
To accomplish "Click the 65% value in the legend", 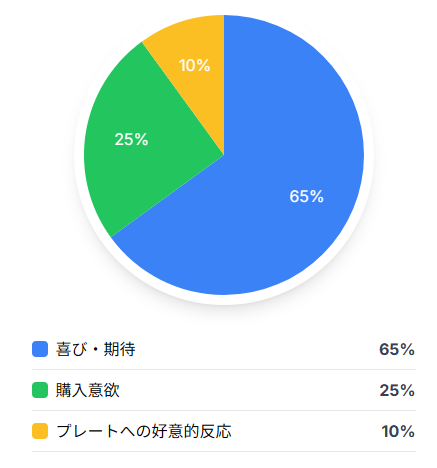I will point(397,349).
